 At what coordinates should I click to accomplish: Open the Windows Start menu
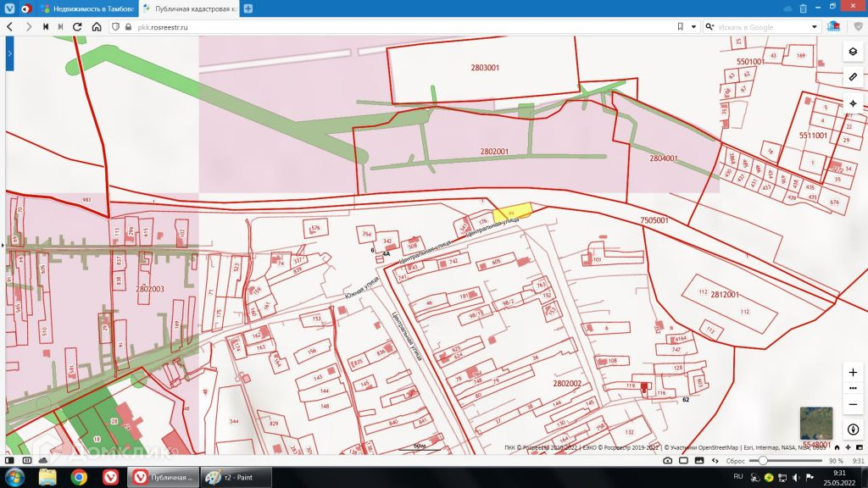pos(15,477)
